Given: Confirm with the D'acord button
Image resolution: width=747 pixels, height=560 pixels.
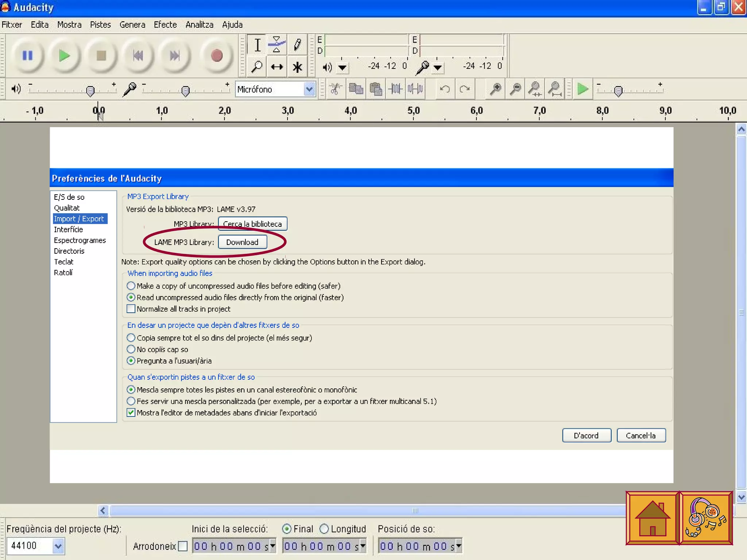Looking at the screenshot, I should (x=586, y=435).
